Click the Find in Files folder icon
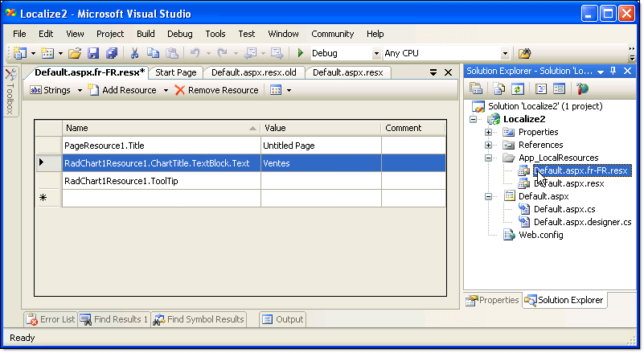The image size is (644, 353). tap(524, 53)
